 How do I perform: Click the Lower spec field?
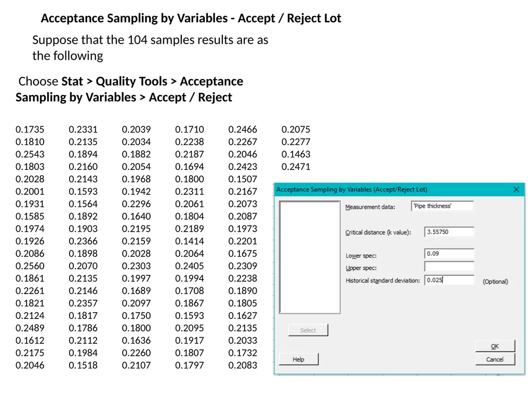tap(449, 254)
